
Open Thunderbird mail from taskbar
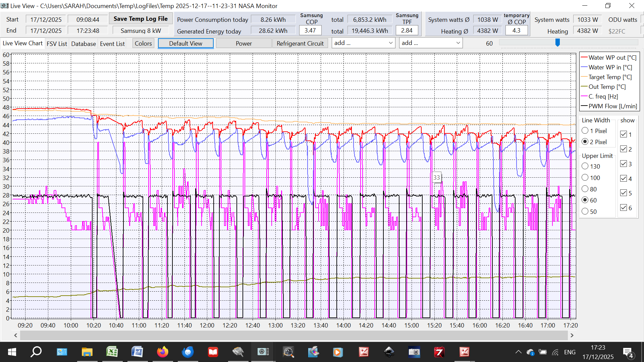(188, 352)
